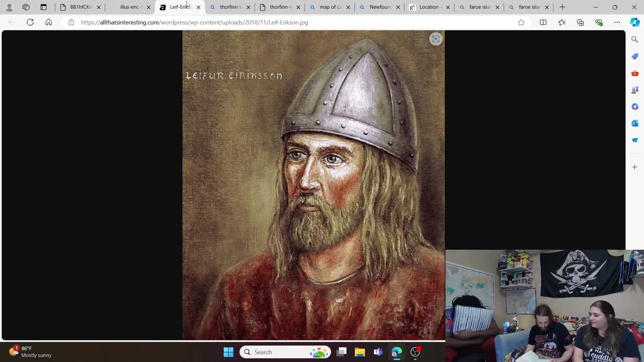The width and height of the screenshot is (644, 362).
Task: Click the taskbar Search box
Action: [x=285, y=352]
